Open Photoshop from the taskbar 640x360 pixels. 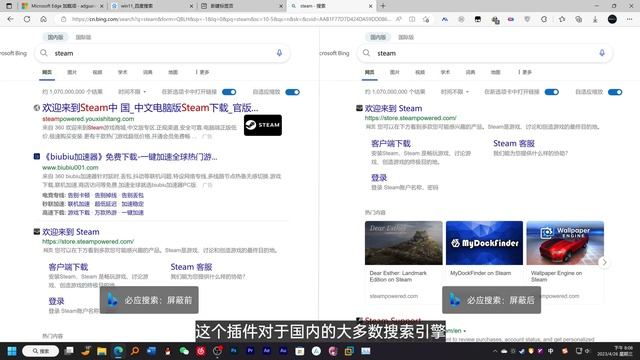tap(233, 351)
